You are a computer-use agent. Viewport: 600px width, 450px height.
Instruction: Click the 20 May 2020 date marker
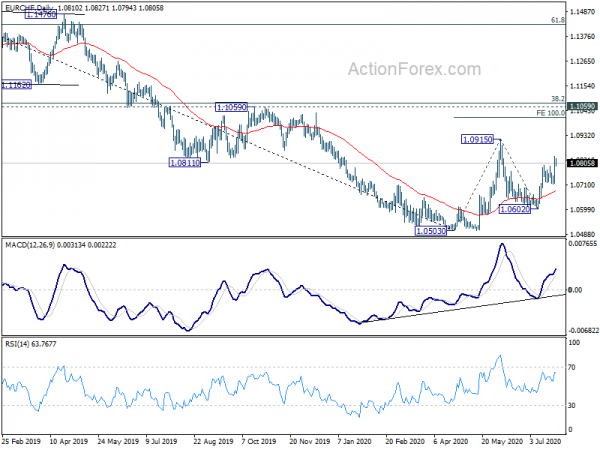pyautogui.click(x=502, y=441)
